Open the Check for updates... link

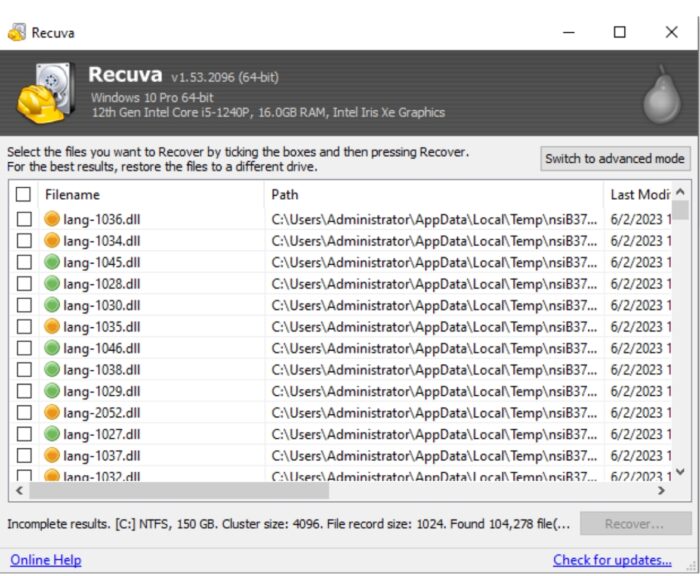[x=612, y=560]
